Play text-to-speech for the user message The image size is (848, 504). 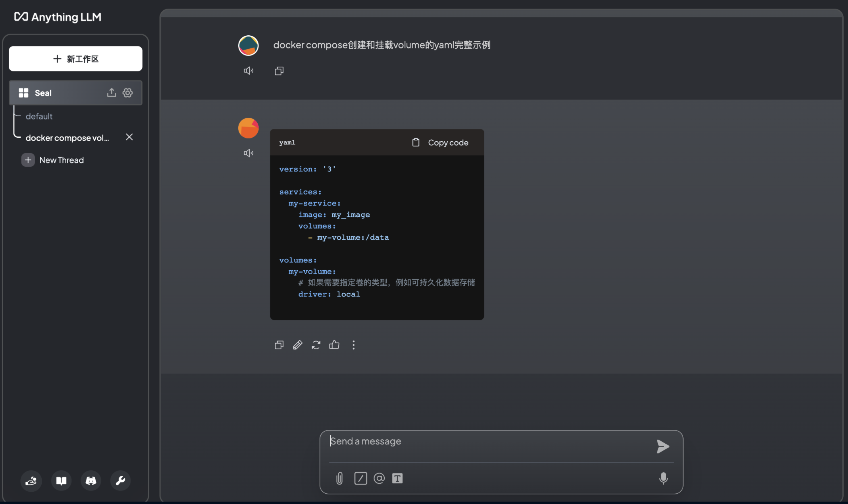(x=249, y=71)
